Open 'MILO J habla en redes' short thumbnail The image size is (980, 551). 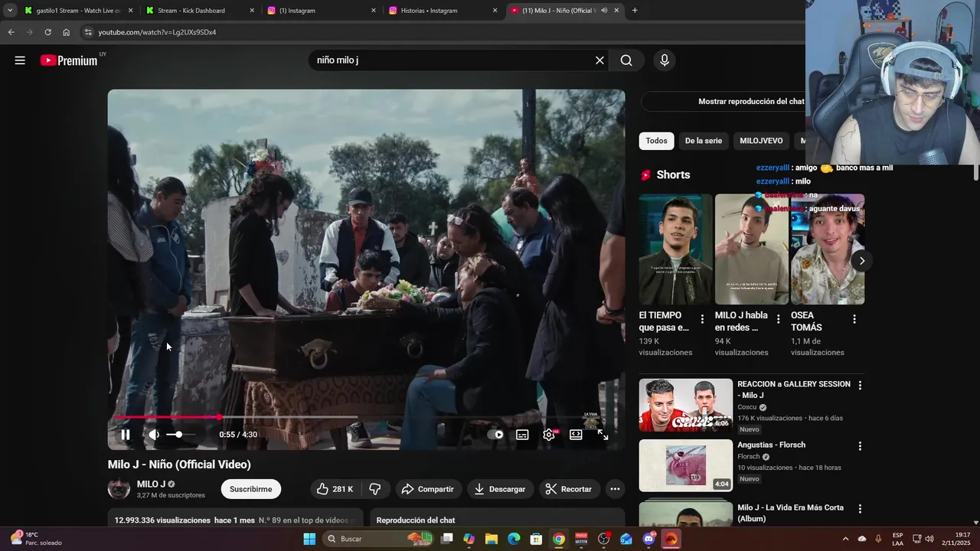click(751, 249)
